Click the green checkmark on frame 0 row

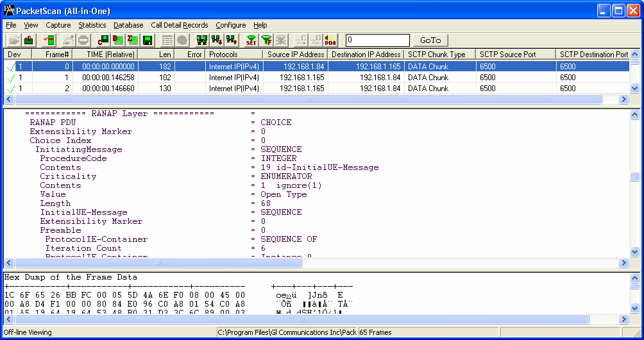pos(11,67)
